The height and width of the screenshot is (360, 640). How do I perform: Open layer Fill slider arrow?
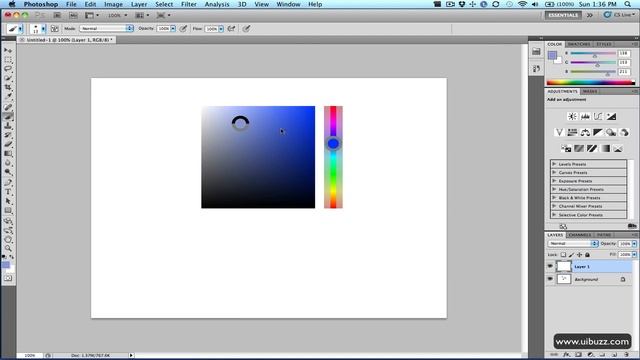634,255
